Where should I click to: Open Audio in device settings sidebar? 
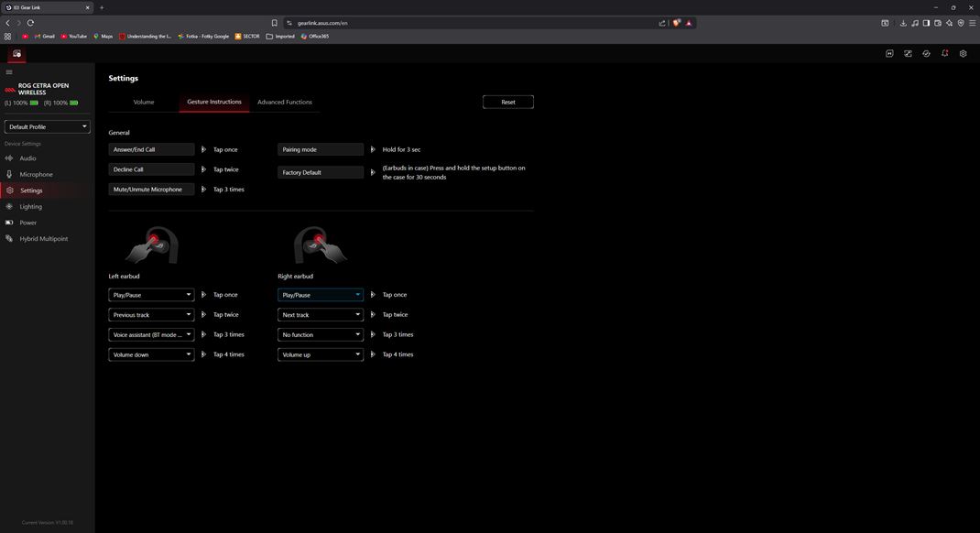(x=48, y=158)
